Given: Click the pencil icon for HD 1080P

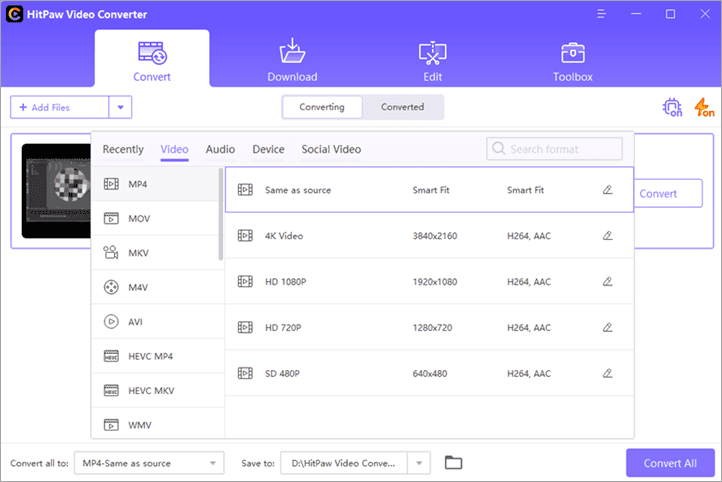Looking at the screenshot, I should tap(607, 282).
